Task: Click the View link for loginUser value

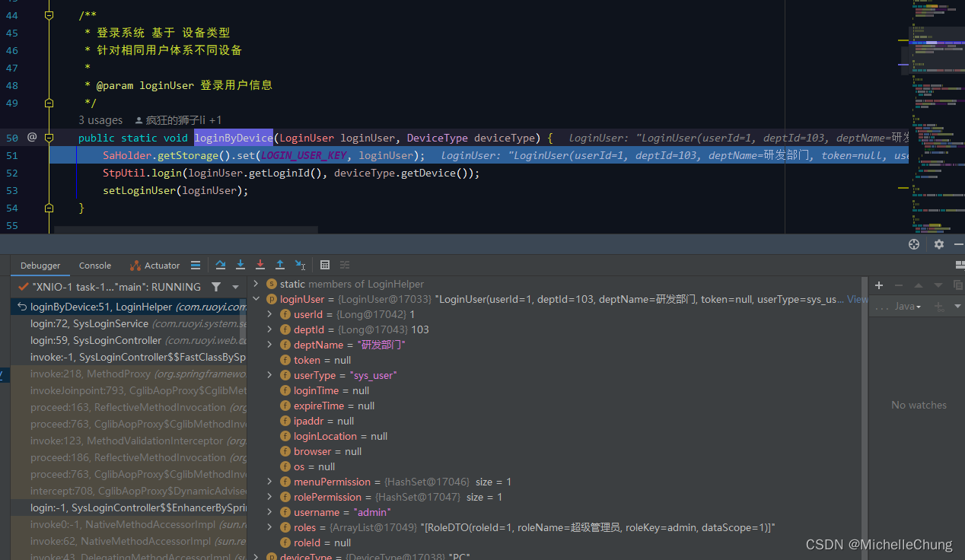Action: (857, 299)
